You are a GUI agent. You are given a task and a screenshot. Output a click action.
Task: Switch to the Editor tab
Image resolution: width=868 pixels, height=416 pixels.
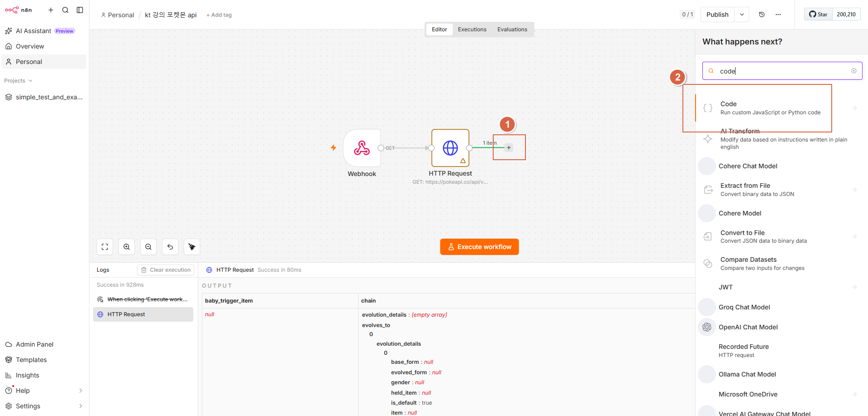(x=439, y=29)
